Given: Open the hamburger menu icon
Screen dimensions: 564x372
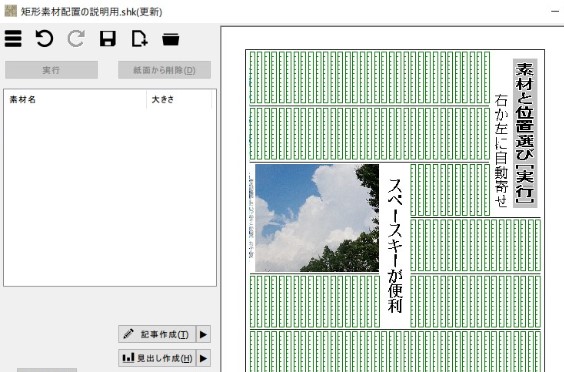Looking at the screenshot, I should tap(13, 38).
